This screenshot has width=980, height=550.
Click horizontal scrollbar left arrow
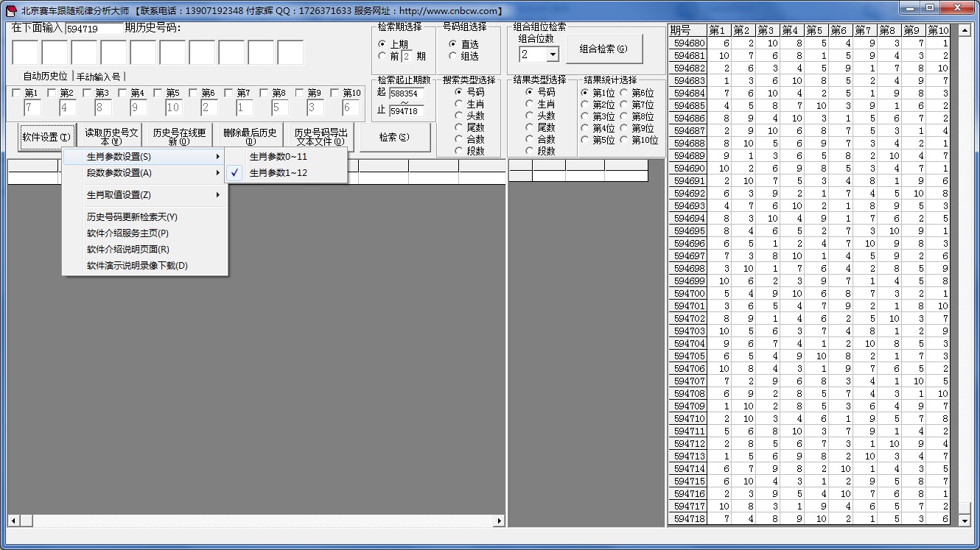[13, 521]
